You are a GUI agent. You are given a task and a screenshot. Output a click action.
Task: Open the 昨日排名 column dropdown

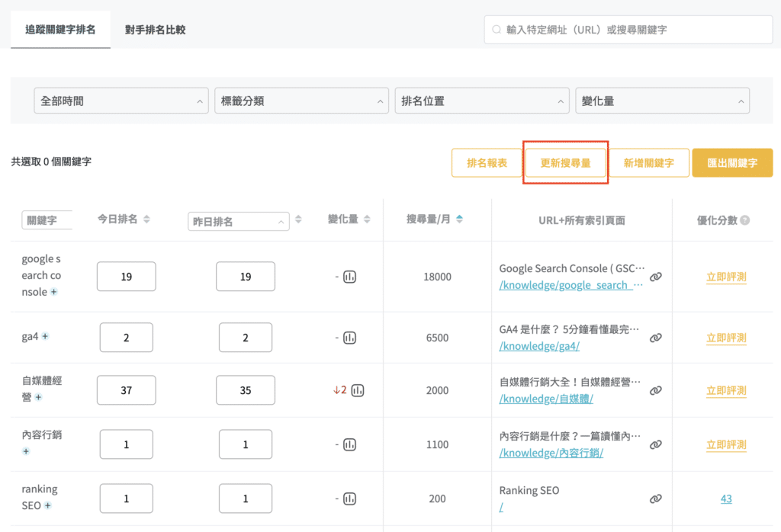(239, 222)
